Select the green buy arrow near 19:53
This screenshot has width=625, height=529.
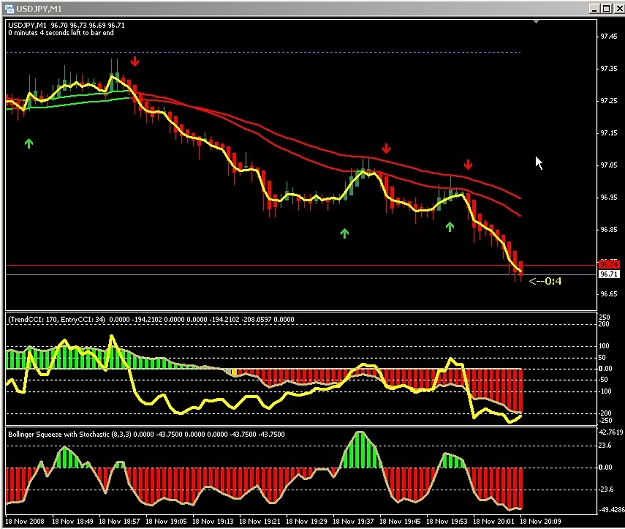pos(450,227)
